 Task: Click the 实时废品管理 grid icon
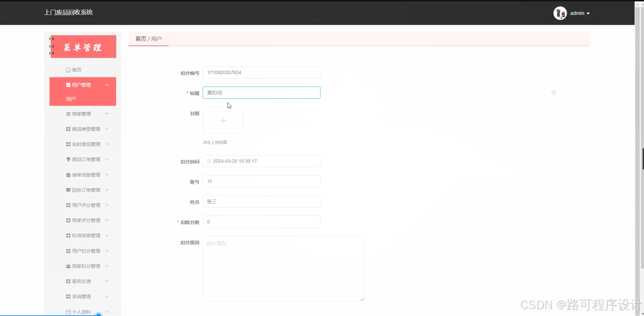pos(68,144)
